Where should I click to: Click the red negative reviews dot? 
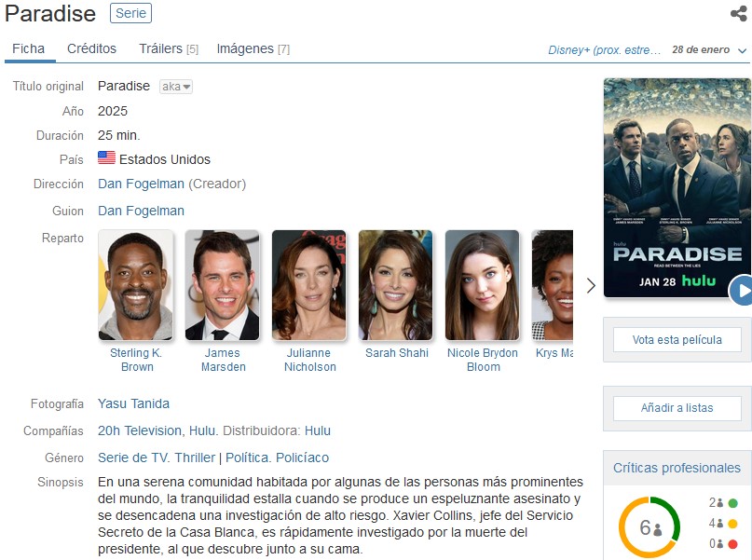pyautogui.click(x=732, y=544)
